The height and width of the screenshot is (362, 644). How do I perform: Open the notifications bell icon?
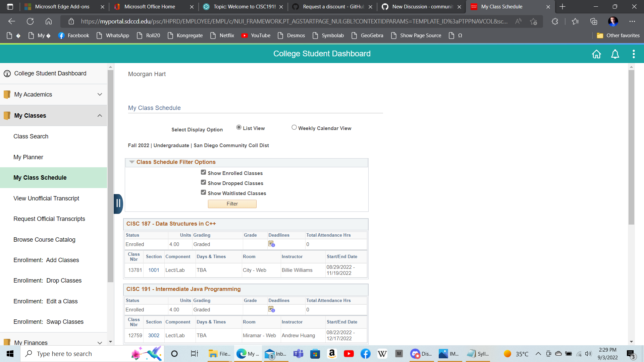click(x=615, y=54)
